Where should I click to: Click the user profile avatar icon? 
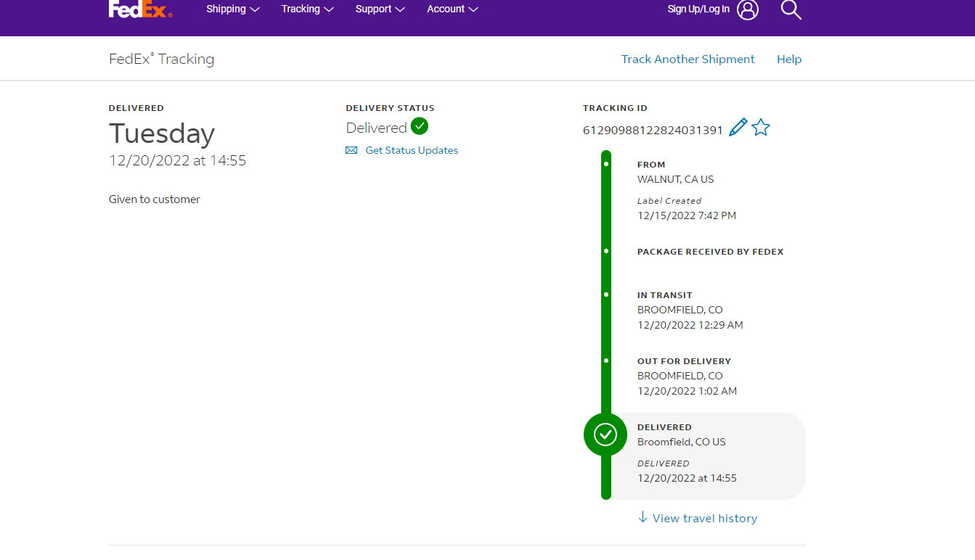coord(747,9)
